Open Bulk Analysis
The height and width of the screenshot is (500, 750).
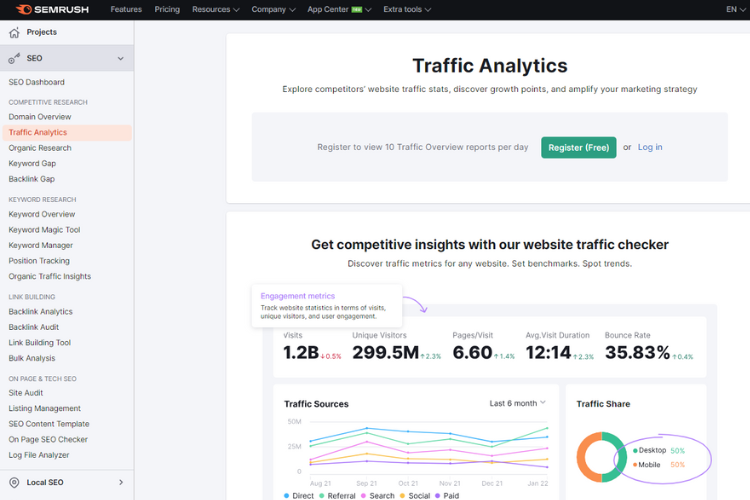[32, 358]
